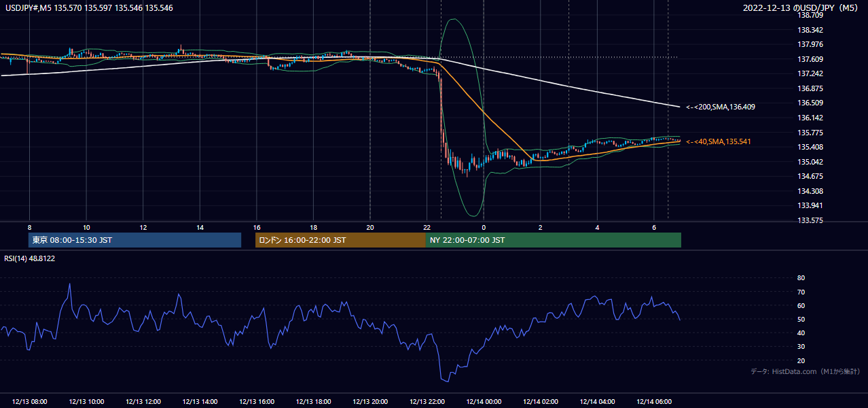Image resolution: width=868 pixels, height=408 pixels.
Task: Click the 12/13 18:00 date axis label
Action: 313,402
